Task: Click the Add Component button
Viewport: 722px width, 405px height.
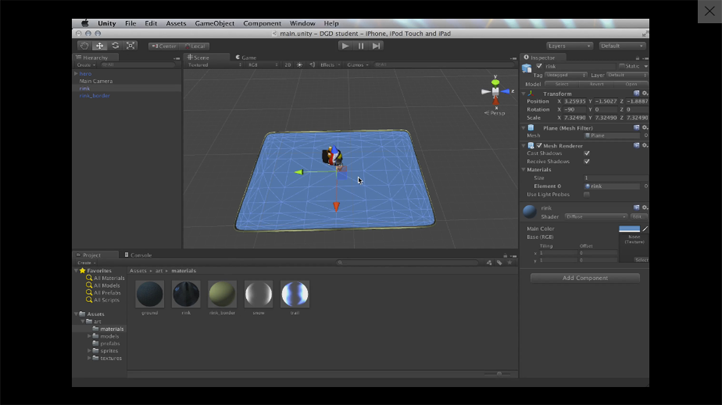Action: point(585,278)
